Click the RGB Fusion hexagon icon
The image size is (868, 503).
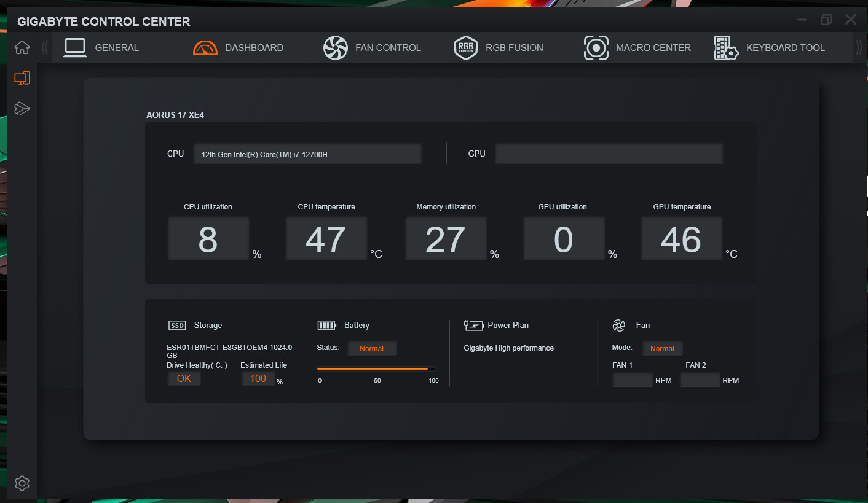[466, 47]
